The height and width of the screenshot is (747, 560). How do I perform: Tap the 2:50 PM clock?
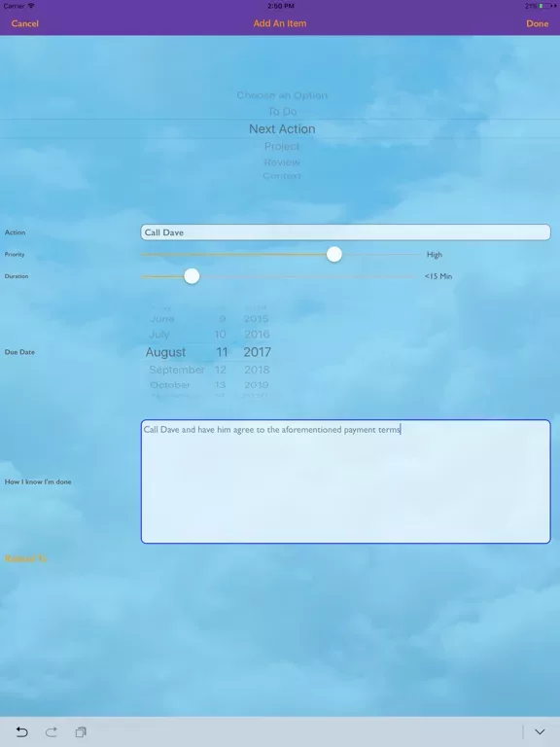pyautogui.click(x=280, y=6)
